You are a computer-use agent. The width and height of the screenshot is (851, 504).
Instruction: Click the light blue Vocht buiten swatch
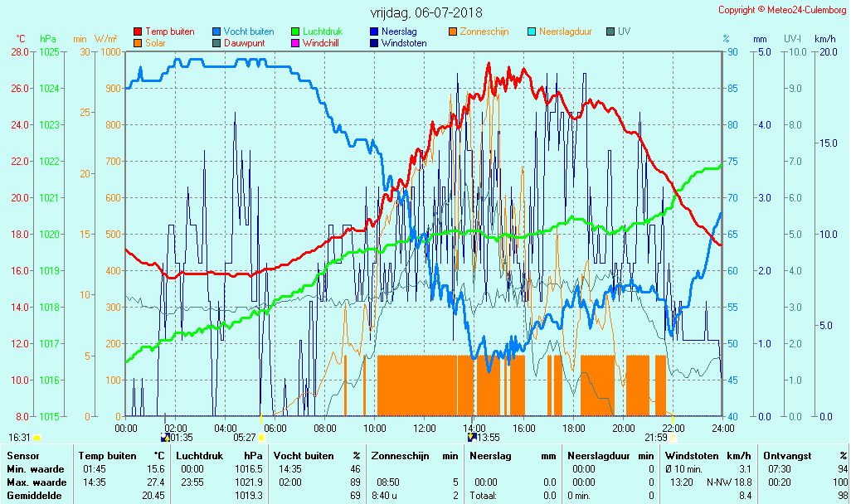(x=216, y=31)
